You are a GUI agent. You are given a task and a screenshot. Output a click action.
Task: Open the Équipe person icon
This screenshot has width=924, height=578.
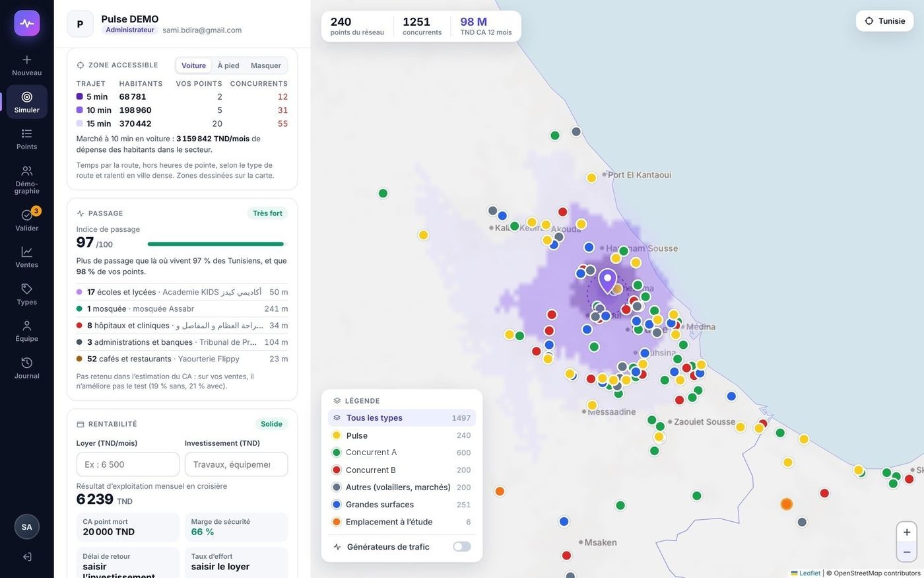[27, 326]
